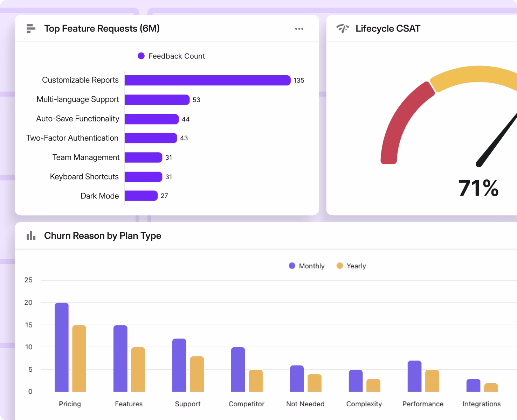Click the horizontal bar chart icon beside Top Feature Requests
Viewport: 517px width, 420px height.
[x=31, y=29]
